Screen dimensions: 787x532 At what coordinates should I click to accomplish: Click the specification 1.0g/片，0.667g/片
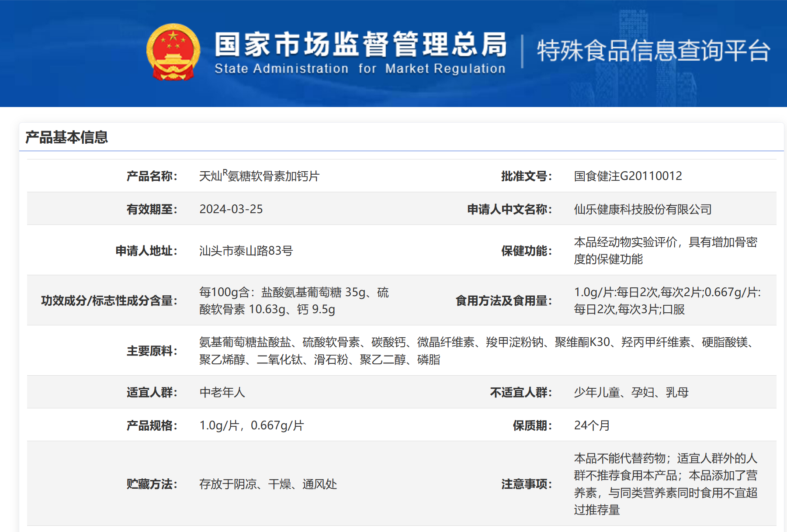pos(252,425)
